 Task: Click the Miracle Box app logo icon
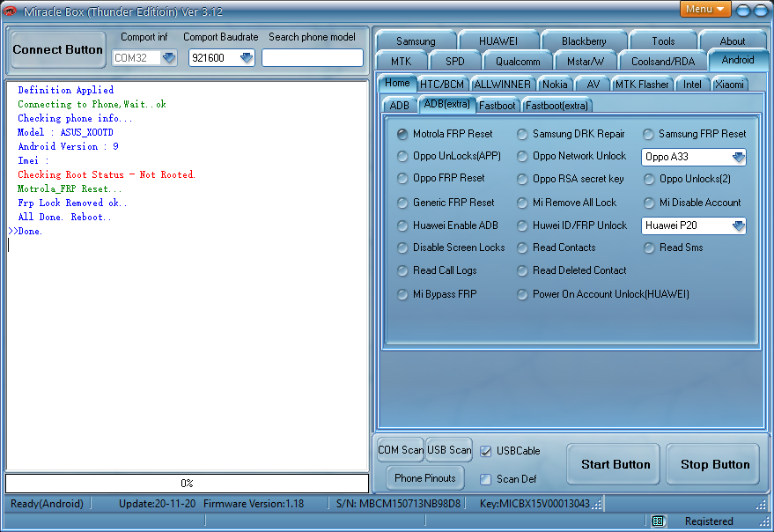point(10,11)
